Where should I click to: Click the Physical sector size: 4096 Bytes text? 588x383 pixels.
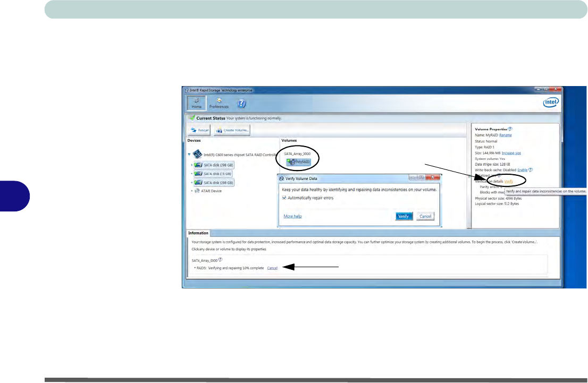pyautogui.click(x=498, y=198)
